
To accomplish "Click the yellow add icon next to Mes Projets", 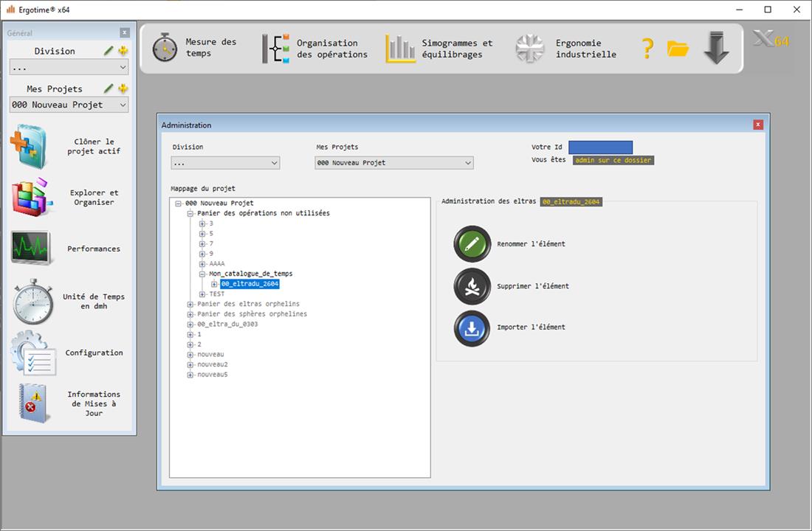I will 123,88.
